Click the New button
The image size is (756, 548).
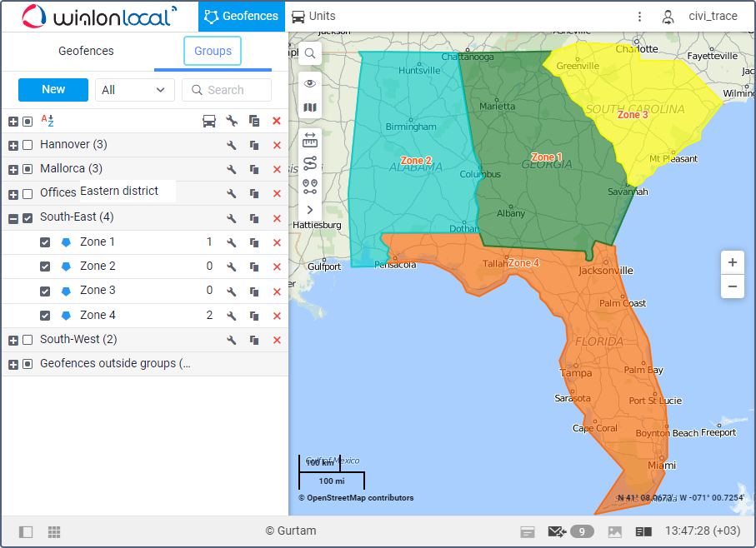pos(53,90)
